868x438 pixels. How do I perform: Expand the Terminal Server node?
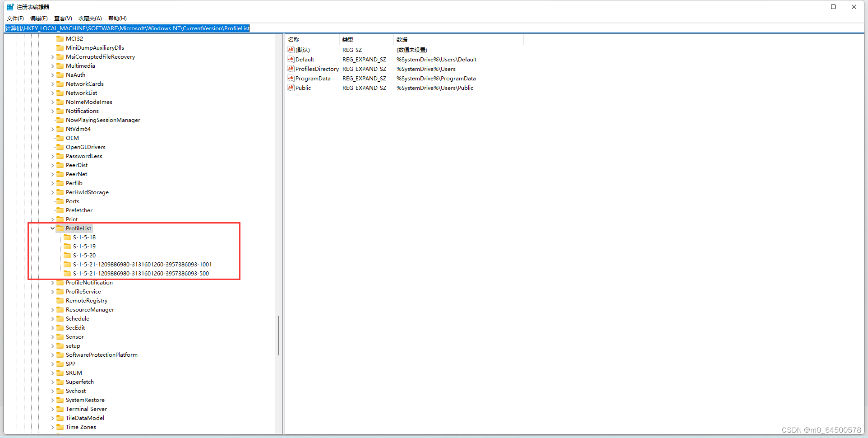[52, 409]
